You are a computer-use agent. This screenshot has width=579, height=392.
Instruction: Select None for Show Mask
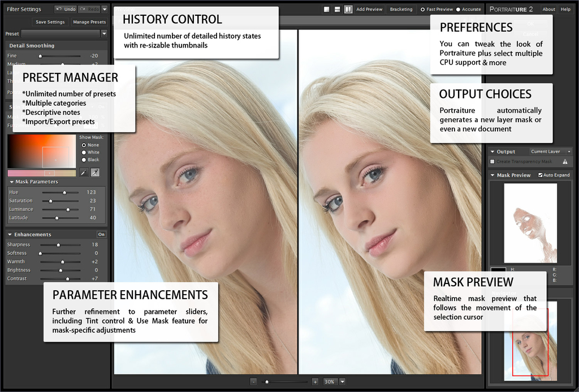[x=84, y=145]
